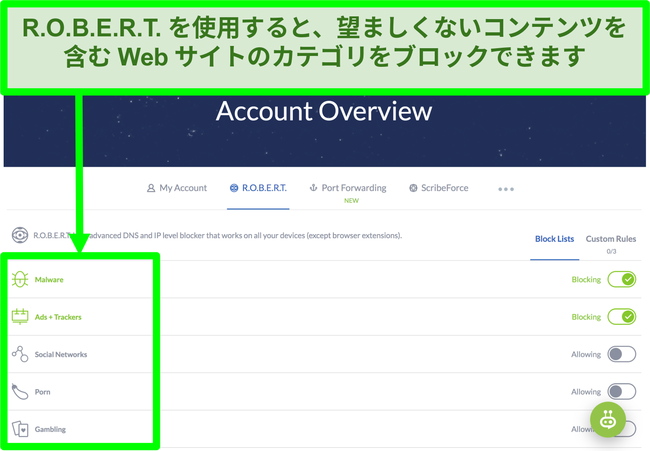Click the My Account person icon
The height and width of the screenshot is (451, 650).
(x=151, y=188)
